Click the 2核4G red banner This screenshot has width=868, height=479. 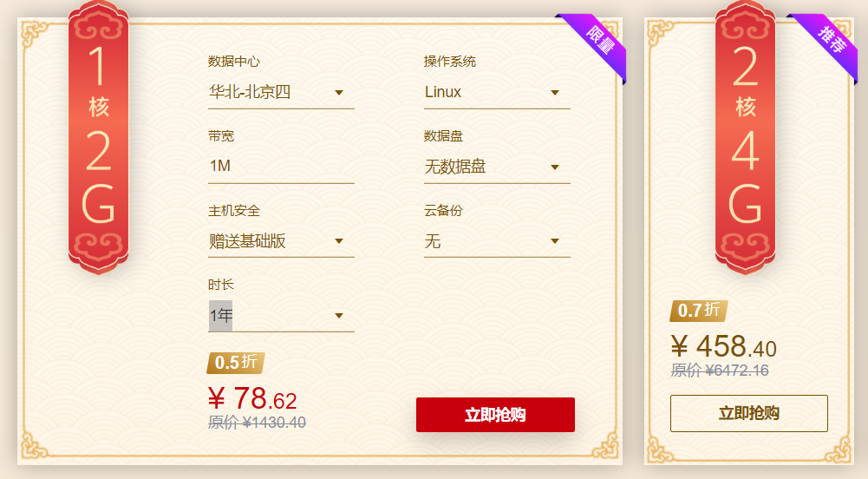pos(746,135)
